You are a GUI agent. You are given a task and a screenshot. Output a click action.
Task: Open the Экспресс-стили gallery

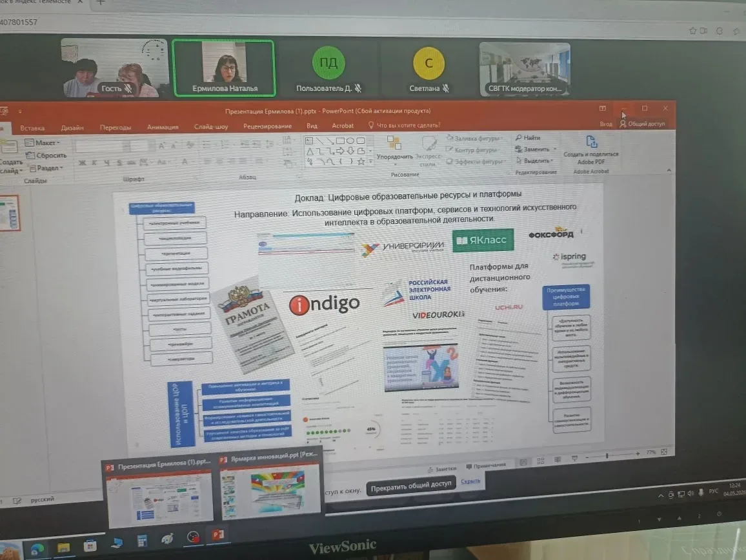[428, 152]
